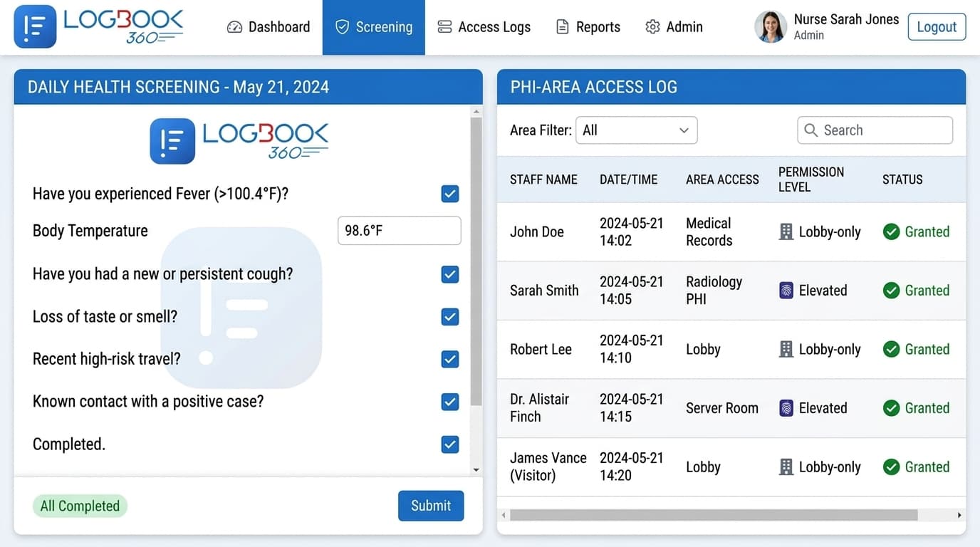The width and height of the screenshot is (980, 547).
Task: Click the access log scroll left arrow
Action: [504, 515]
